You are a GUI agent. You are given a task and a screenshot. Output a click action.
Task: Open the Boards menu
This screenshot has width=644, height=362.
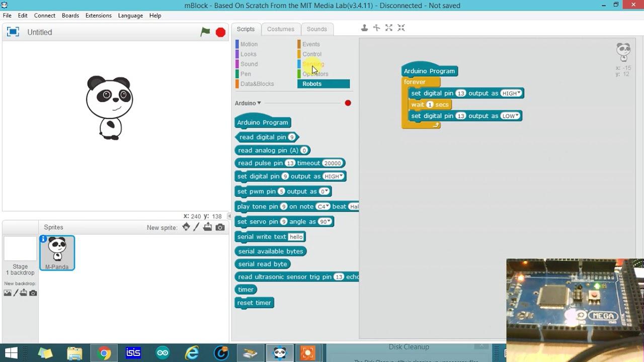pyautogui.click(x=70, y=16)
